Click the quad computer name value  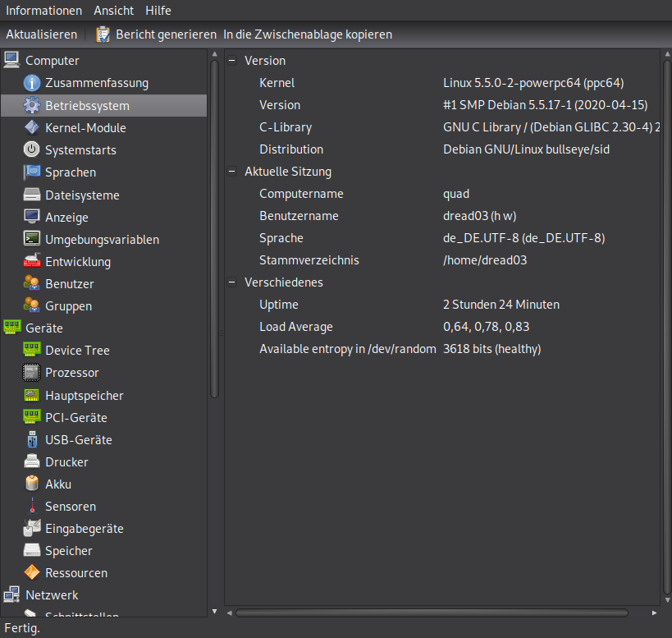pos(456,194)
